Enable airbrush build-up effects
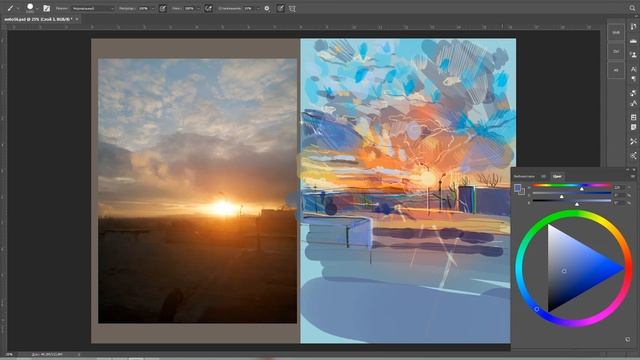This screenshot has width=640, height=360. coord(208,8)
